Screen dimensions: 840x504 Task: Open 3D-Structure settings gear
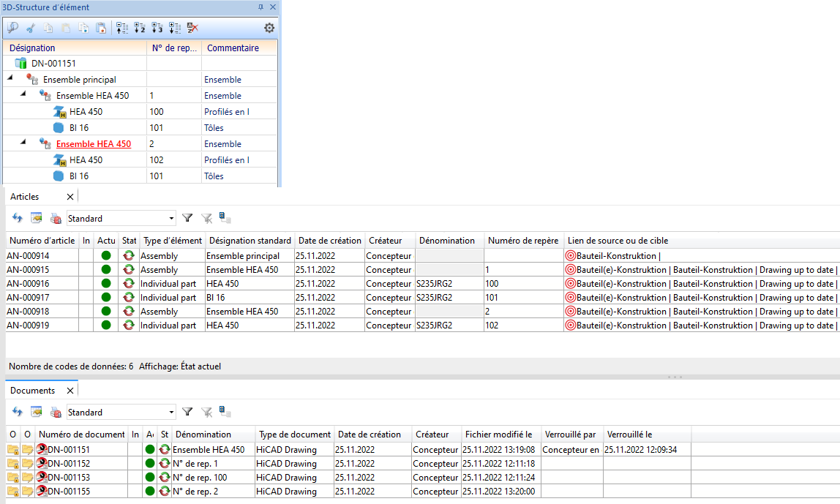pyautogui.click(x=269, y=28)
